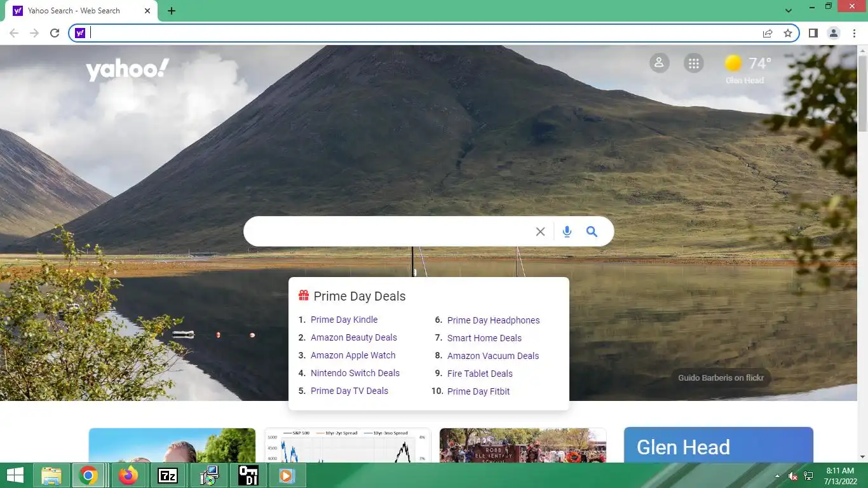Open Prime Day Headphones link
This screenshot has height=488, width=868.
click(493, 320)
